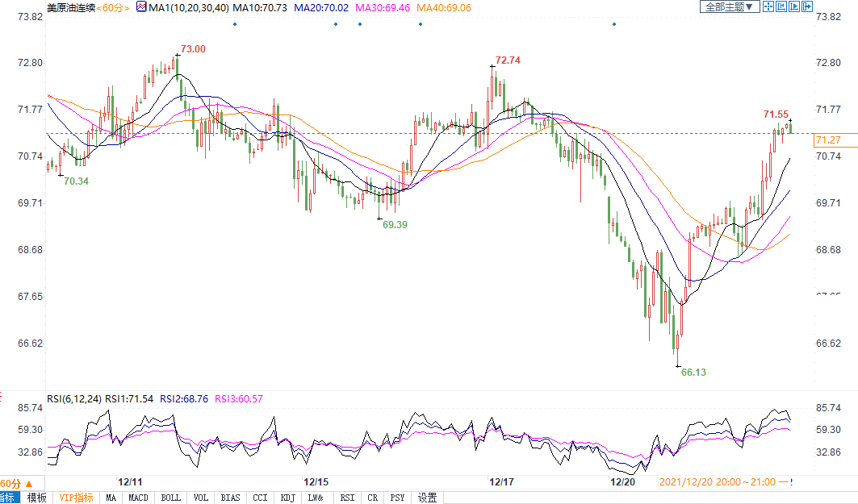The height and width of the screenshot is (504, 858).
Task: Click the 73.00 high price marker
Action: (x=193, y=49)
